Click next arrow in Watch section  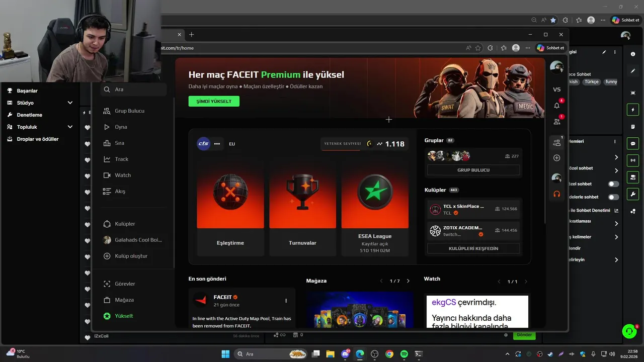[x=526, y=282]
